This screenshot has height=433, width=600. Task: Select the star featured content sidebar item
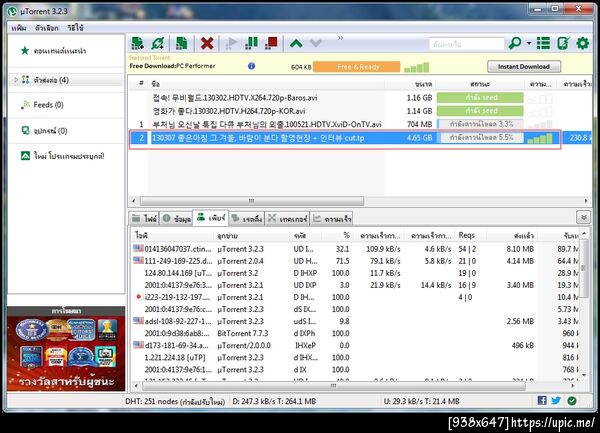[x=66, y=51]
